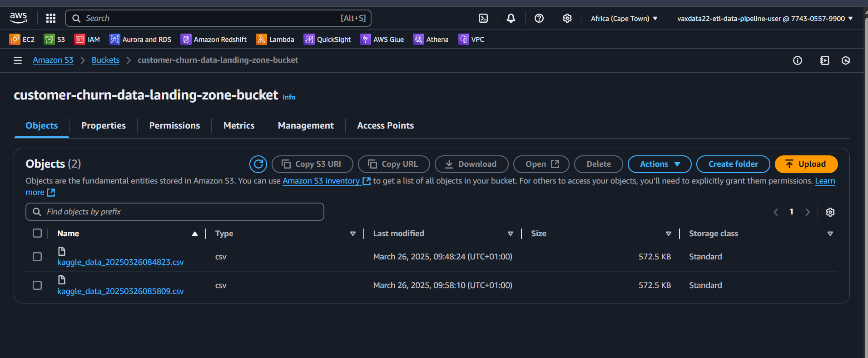This screenshot has height=358, width=868.
Task: Go to previous page of objects
Action: (776, 212)
